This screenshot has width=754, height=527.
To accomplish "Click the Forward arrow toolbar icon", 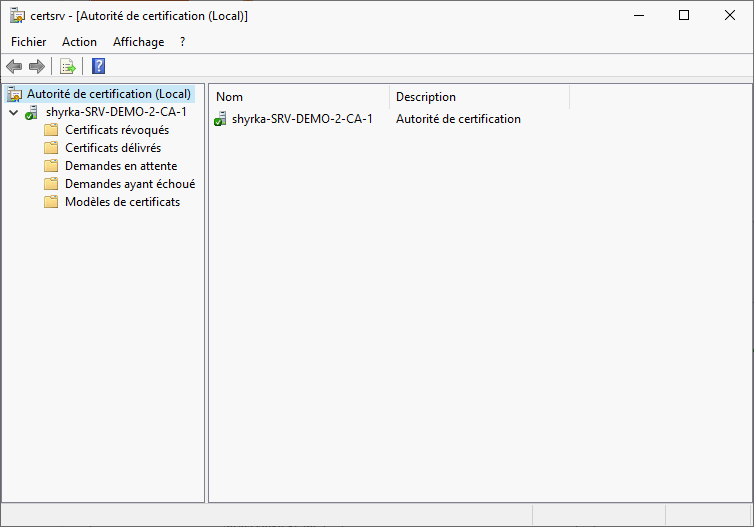I will 37,67.
